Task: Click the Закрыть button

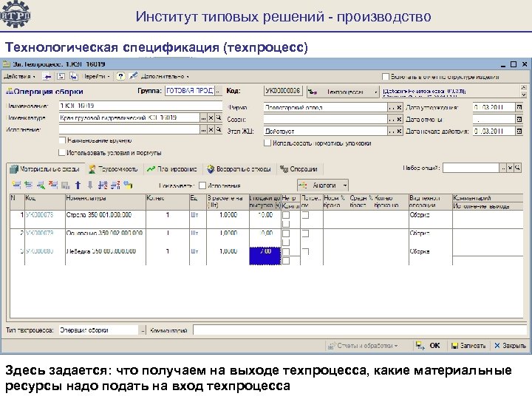Action: coord(511,345)
